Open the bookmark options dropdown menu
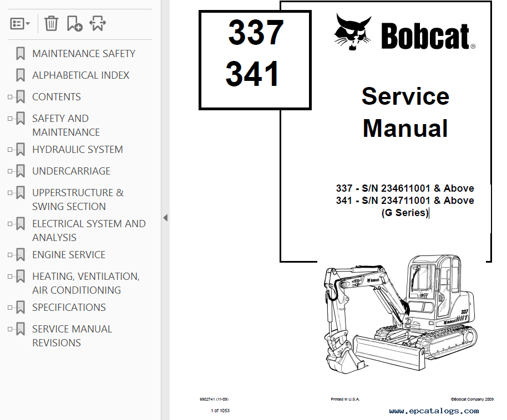 pos(20,23)
